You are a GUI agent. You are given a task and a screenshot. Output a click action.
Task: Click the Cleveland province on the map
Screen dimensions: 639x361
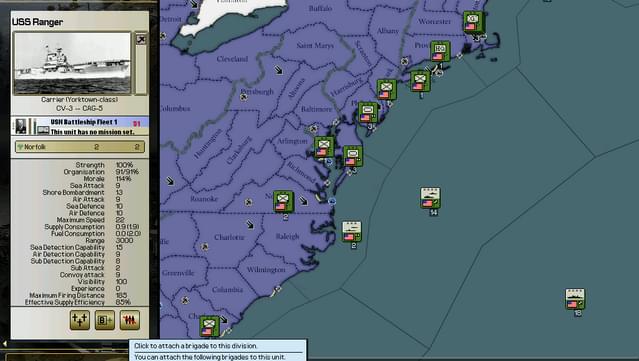[232, 59]
